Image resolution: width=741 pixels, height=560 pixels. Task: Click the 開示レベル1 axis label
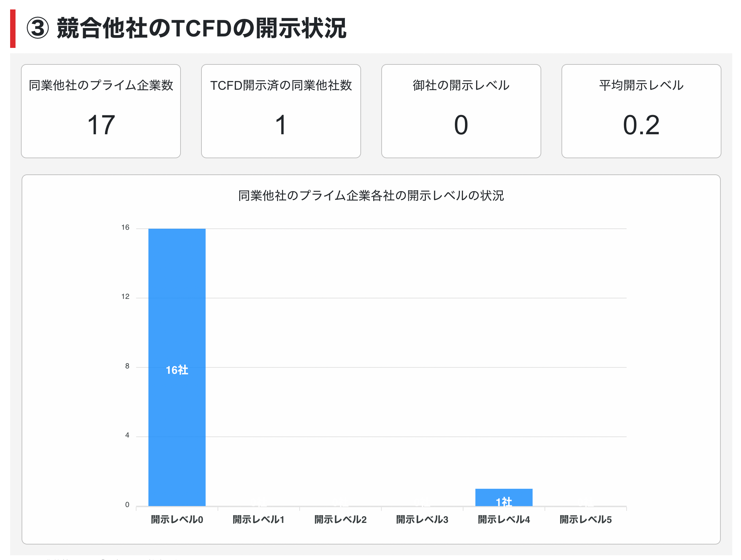[x=258, y=520]
